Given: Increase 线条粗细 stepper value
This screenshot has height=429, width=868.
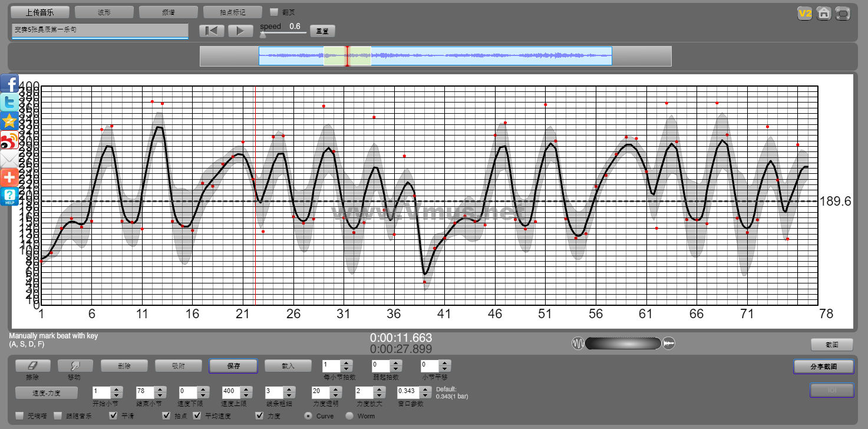Looking at the screenshot, I should [x=289, y=389].
